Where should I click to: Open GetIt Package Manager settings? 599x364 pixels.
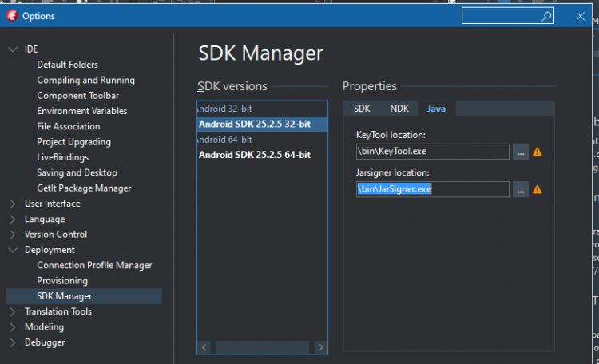84,188
